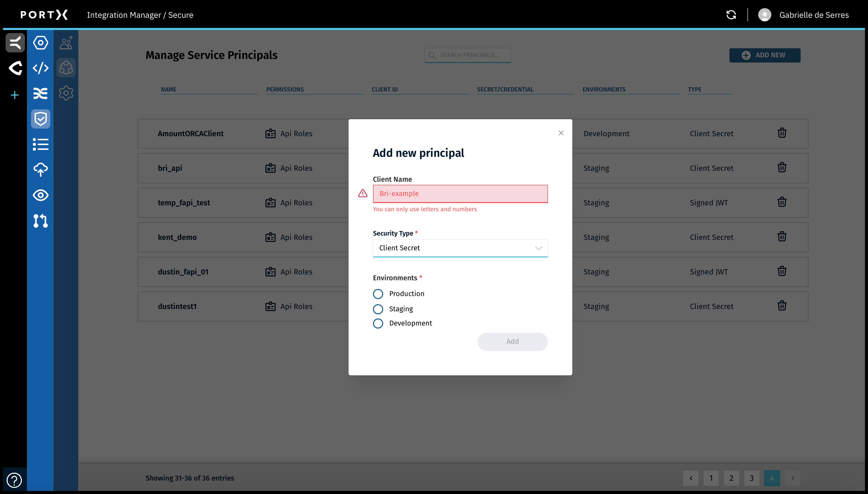Open the data transformation flows icon
The height and width of the screenshot is (494, 868).
(40, 93)
